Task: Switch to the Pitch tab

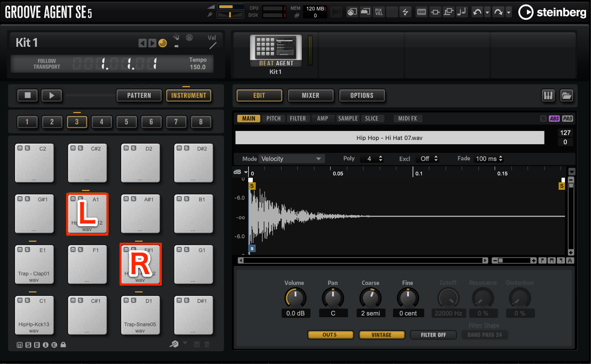Action: coord(274,119)
